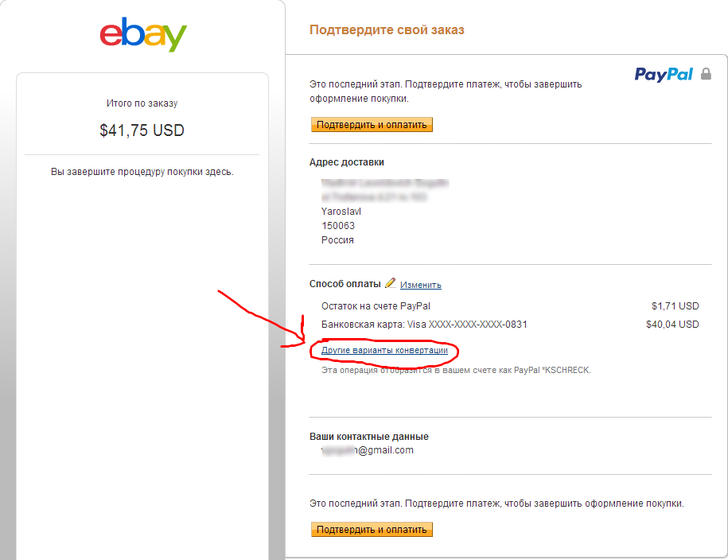Viewport: 728px width, 560px height.
Task: Select the Адрес доставки heading
Action: point(347,162)
